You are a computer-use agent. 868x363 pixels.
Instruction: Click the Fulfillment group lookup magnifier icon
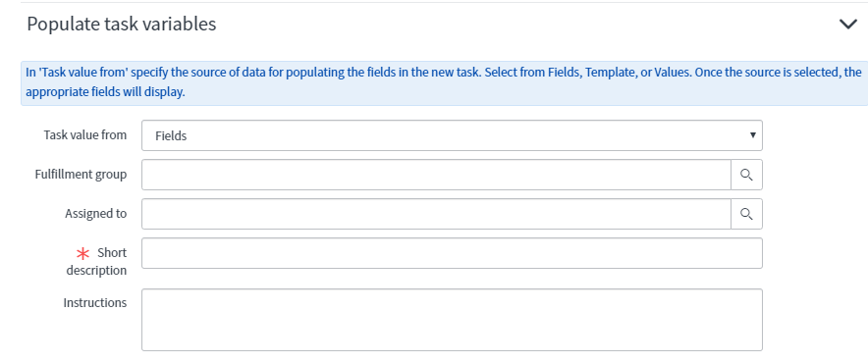pyautogui.click(x=746, y=175)
